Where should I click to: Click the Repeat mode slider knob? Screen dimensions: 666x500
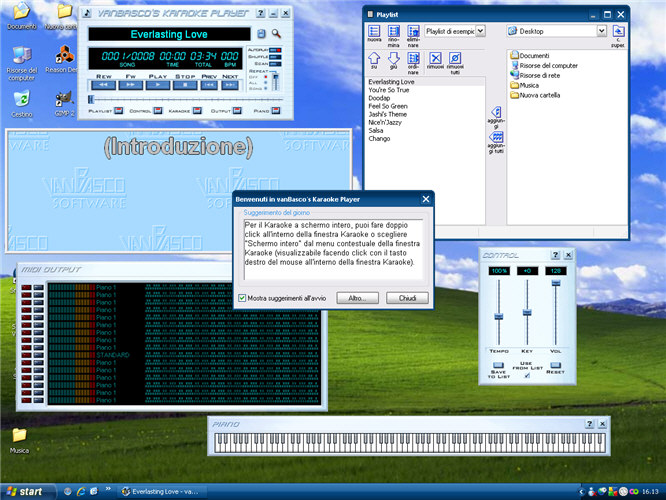[x=275, y=77]
